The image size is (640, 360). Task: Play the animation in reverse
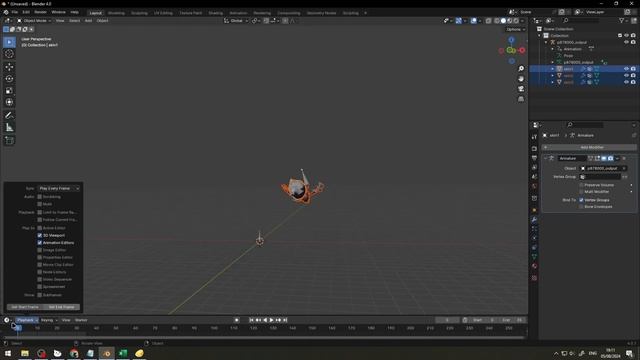tap(265, 320)
